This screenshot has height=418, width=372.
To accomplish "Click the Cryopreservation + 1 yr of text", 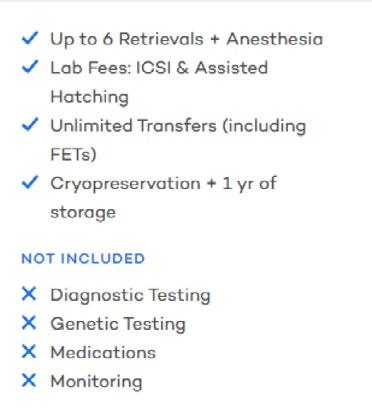I will 164,184.
